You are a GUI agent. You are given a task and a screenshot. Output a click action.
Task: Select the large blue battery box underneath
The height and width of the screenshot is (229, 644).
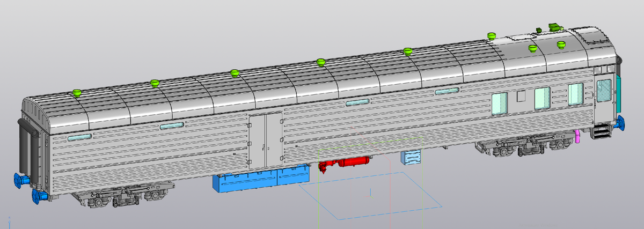261,178
